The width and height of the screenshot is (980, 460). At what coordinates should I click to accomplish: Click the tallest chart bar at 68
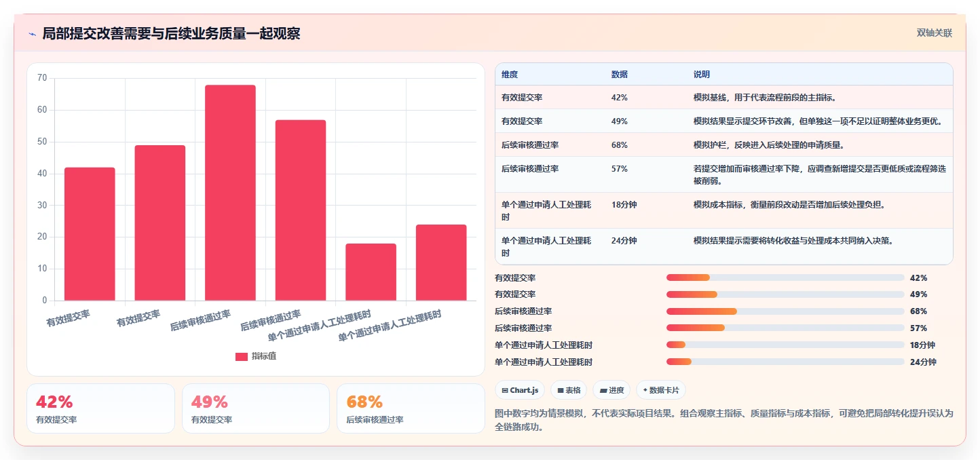(x=230, y=193)
